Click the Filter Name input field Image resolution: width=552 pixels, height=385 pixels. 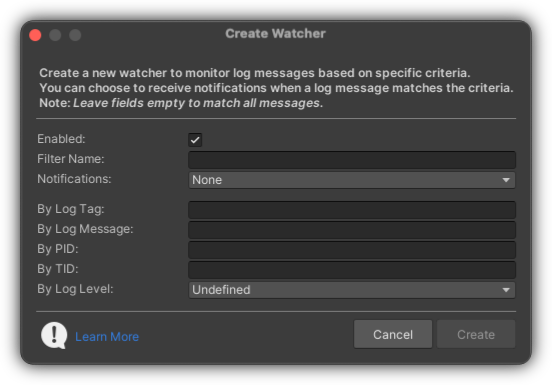(352, 160)
